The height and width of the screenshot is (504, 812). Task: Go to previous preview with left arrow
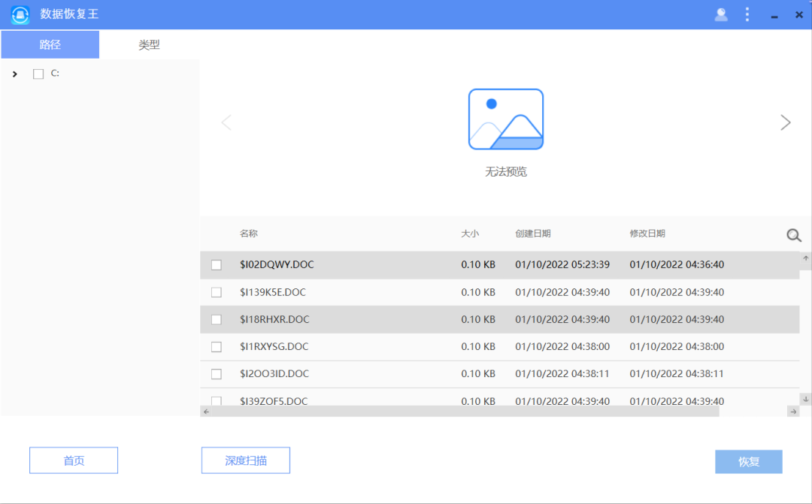tap(226, 122)
